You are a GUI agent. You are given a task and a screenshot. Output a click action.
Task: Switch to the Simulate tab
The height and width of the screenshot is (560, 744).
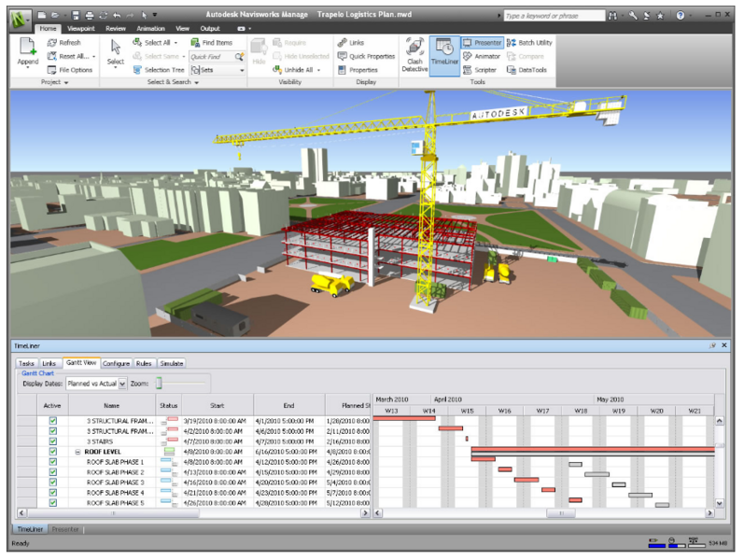click(172, 363)
